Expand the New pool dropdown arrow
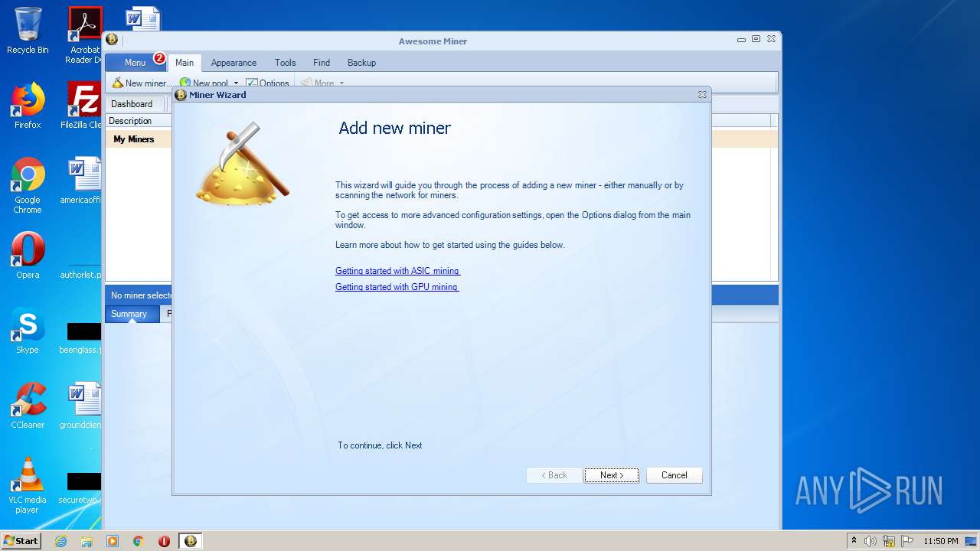This screenshot has height=551, width=980. coord(236,83)
